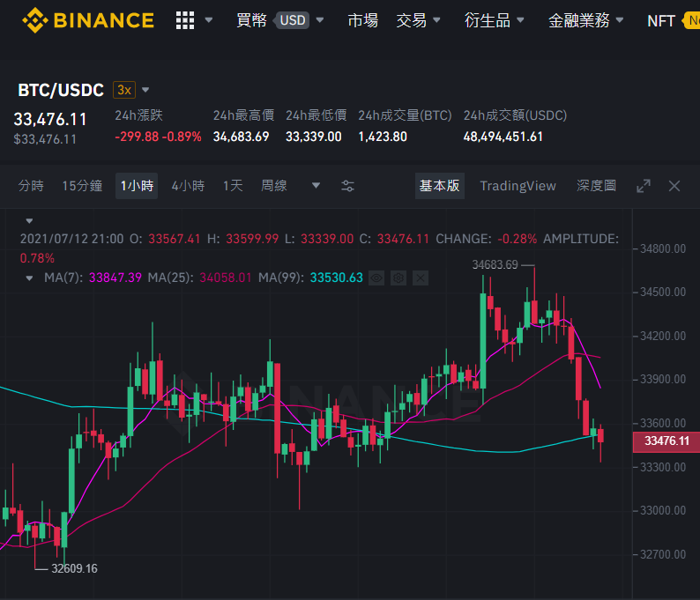Expand chart to fullscreen

[644, 186]
